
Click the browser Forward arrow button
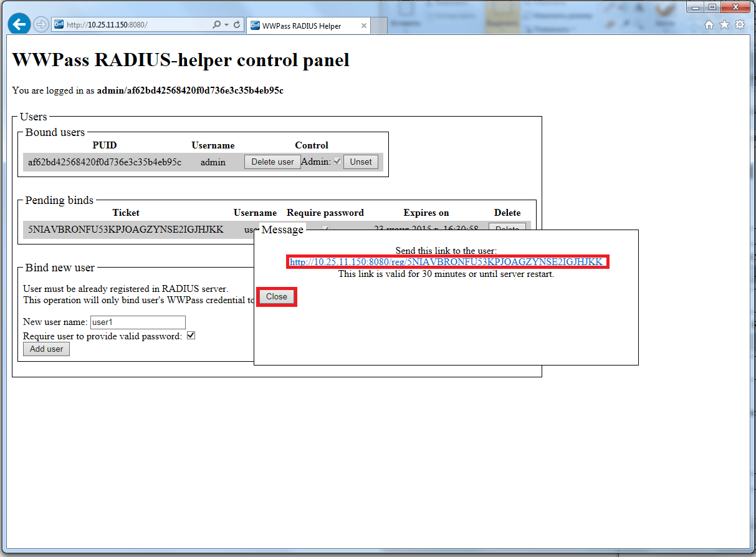click(x=41, y=24)
